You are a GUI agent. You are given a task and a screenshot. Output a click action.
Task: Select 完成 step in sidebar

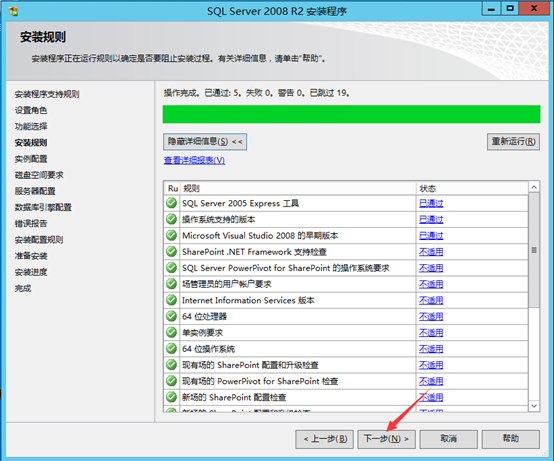point(23,288)
